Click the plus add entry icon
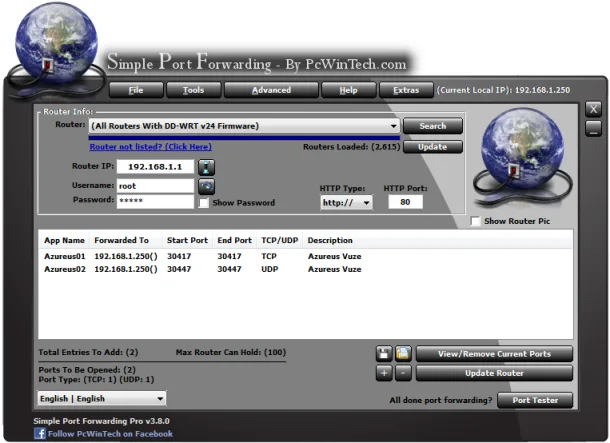The height and width of the screenshot is (443, 610). coord(384,373)
